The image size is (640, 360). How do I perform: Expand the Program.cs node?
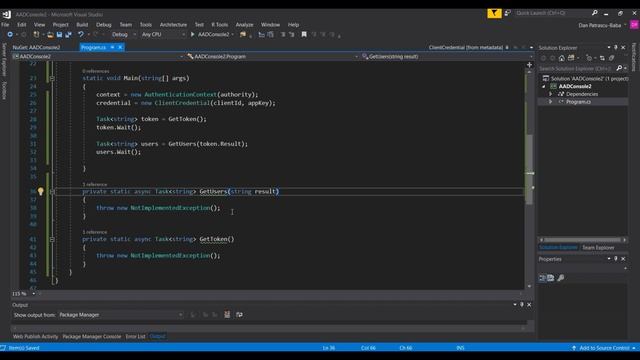[551, 102]
